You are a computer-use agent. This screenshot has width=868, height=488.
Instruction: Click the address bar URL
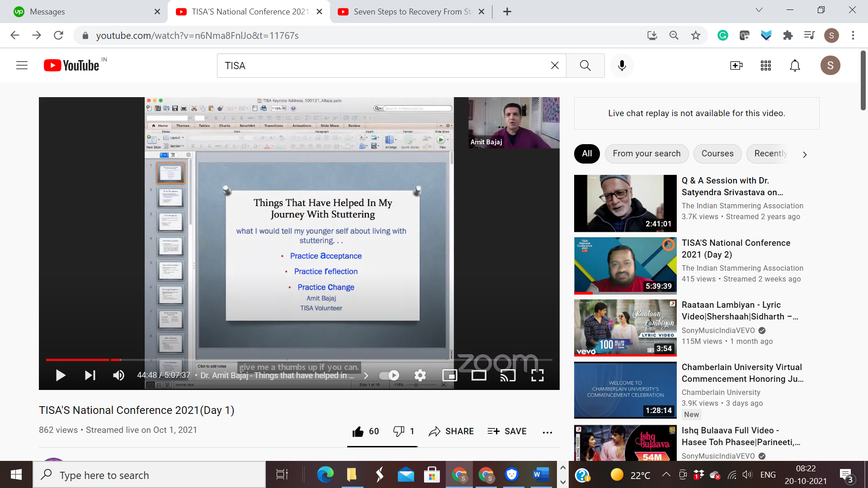197,35
